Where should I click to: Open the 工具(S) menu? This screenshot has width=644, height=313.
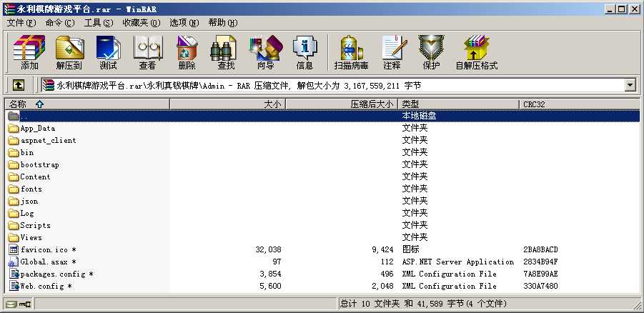point(99,23)
